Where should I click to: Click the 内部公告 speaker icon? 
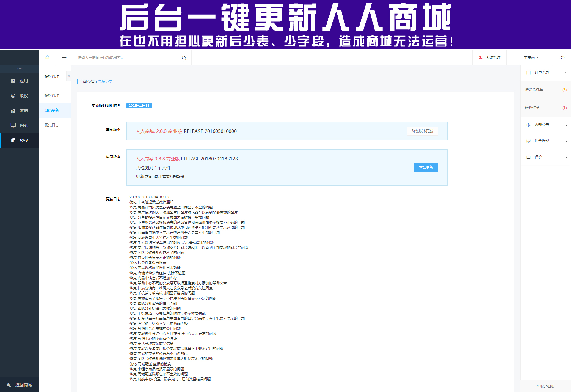[528, 125]
